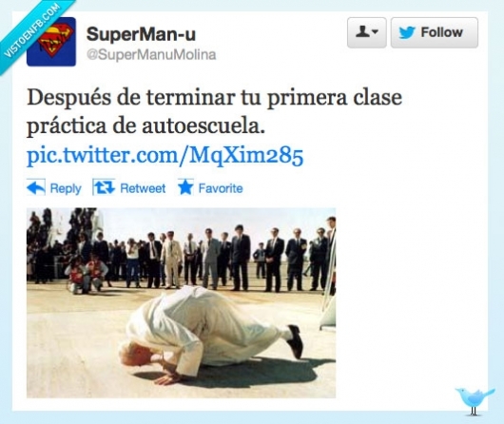Click the Twitter bird icon in Follow button
Screen dimensions: 504x424
407,32
